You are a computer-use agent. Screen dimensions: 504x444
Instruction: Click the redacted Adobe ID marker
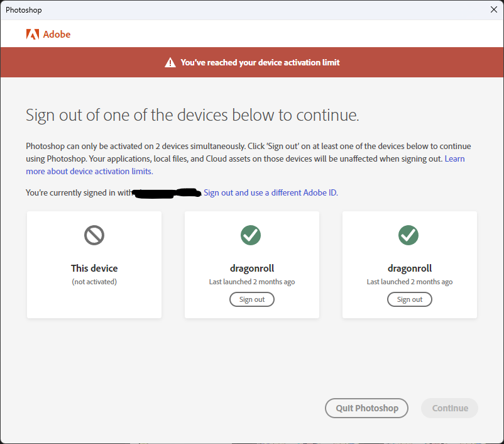tap(165, 192)
